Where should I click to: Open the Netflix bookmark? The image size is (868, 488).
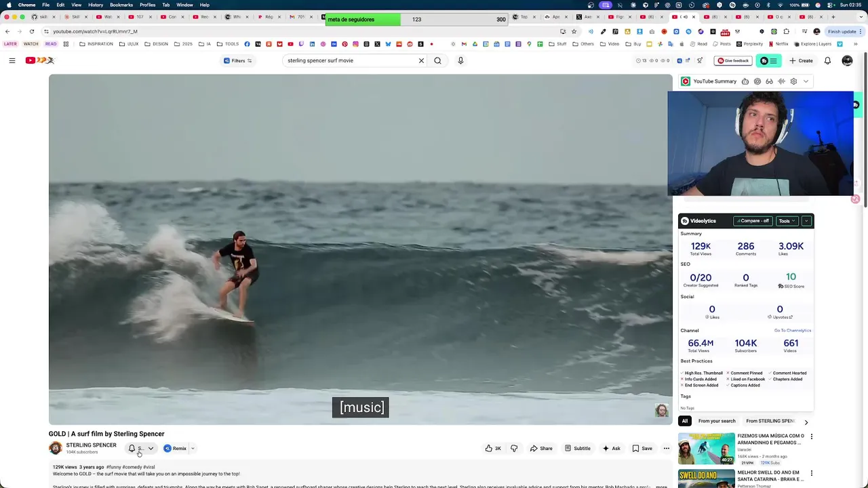point(777,44)
